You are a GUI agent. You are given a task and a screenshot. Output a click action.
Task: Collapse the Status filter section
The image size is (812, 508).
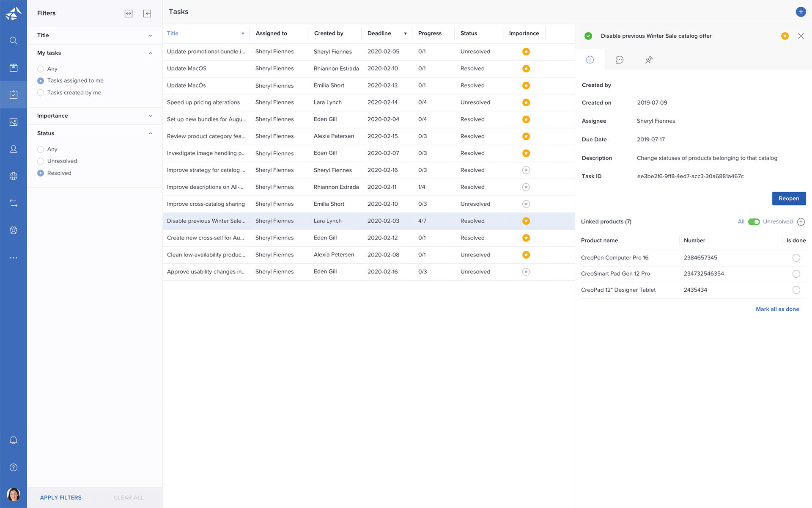tap(151, 133)
